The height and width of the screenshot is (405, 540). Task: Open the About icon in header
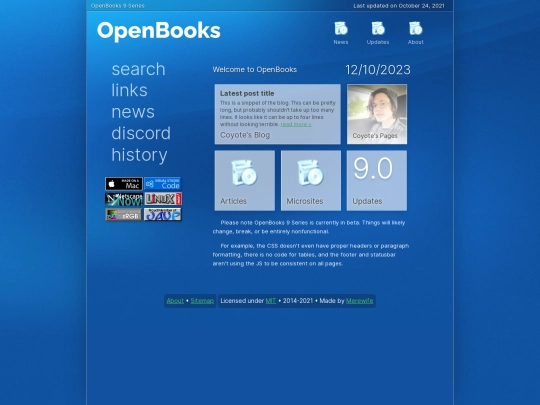pyautogui.click(x=415, y=29)
